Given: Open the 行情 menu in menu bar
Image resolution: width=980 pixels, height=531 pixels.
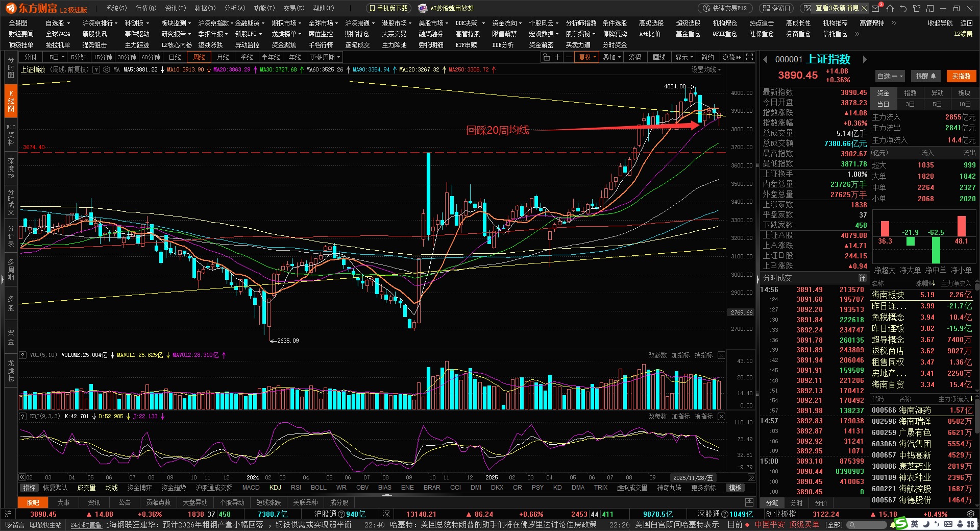Looking at the screenshot, I should tap(145, 8).
